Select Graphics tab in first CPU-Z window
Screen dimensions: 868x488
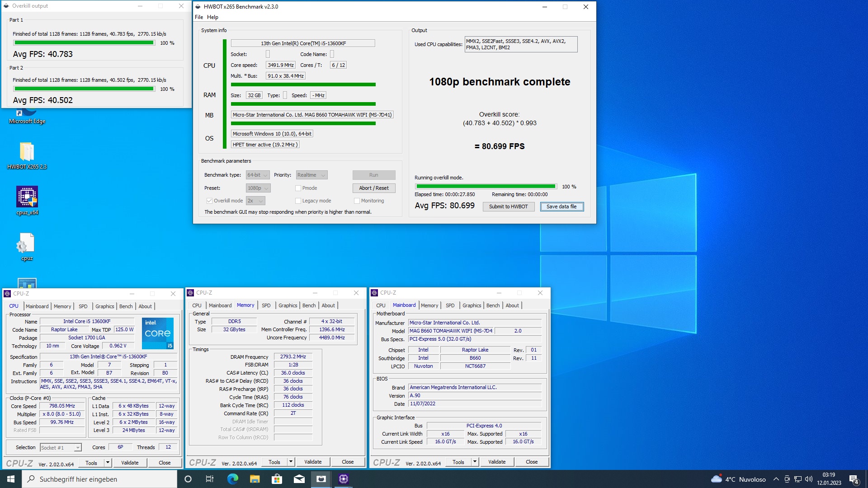pos(105,306)
